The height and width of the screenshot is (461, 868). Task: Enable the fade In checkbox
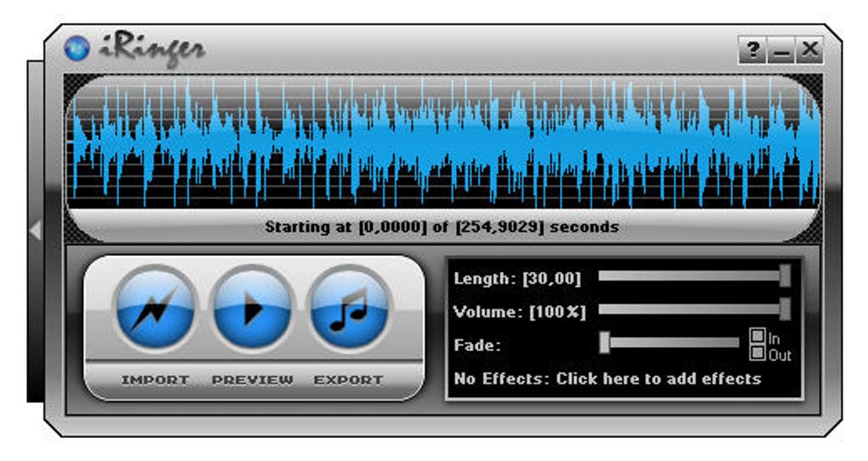[757, 336]
